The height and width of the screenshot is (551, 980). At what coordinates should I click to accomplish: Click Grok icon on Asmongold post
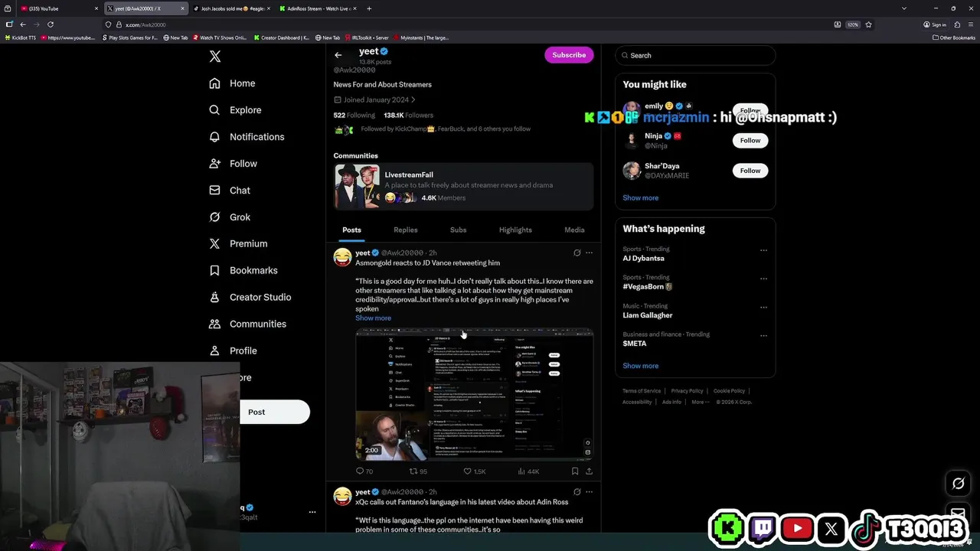point(577,253)
